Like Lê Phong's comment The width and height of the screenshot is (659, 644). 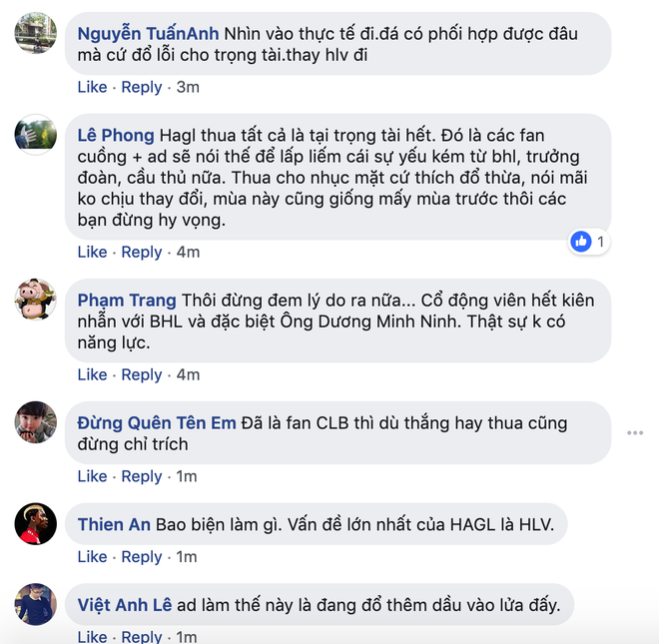pyautogui.click(x=92, y=252)
